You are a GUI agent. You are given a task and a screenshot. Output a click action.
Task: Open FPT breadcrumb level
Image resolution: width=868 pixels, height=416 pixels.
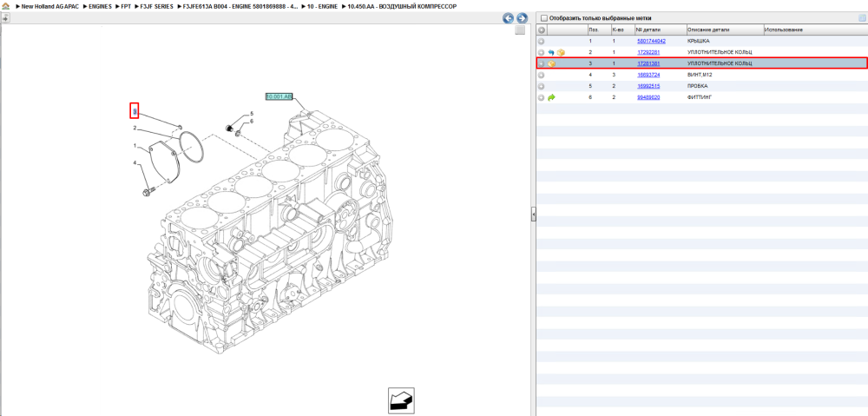[x=126, y=6]
